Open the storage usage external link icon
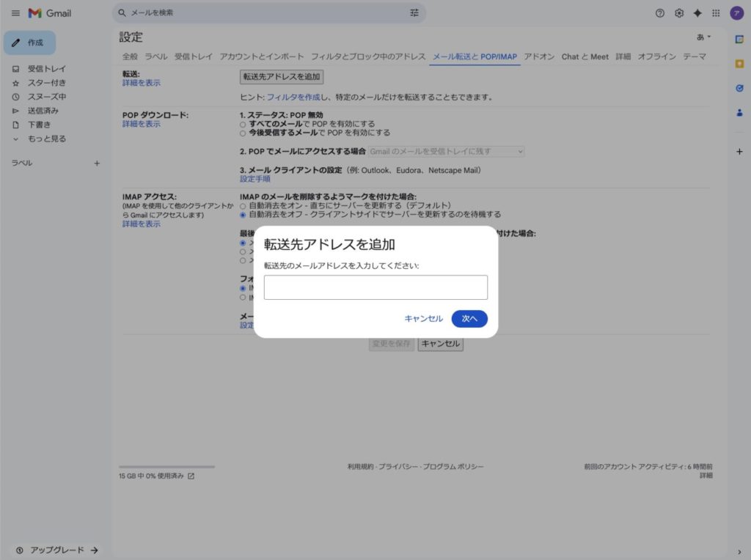 [x=191, y=476]
